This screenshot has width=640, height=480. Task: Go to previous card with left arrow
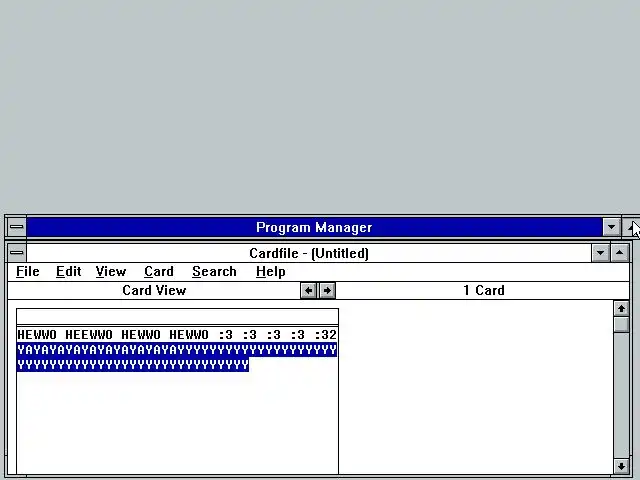tap(309, 291)
